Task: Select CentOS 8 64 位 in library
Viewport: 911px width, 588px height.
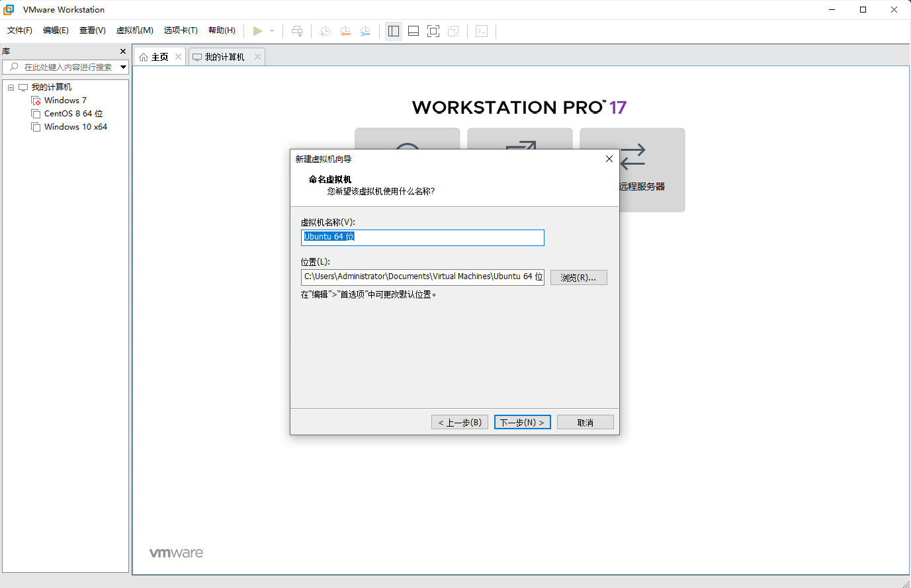Action: 73,114
